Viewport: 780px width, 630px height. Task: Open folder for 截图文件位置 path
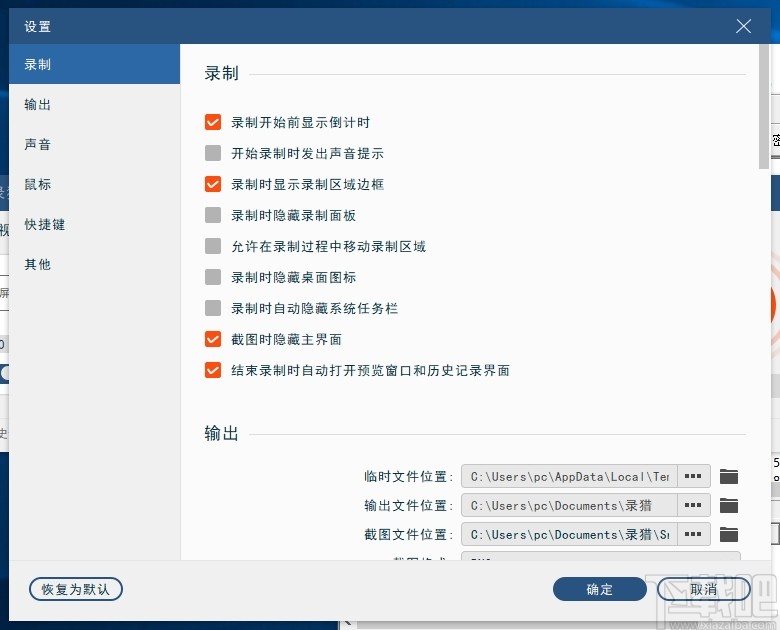point(729,534)
